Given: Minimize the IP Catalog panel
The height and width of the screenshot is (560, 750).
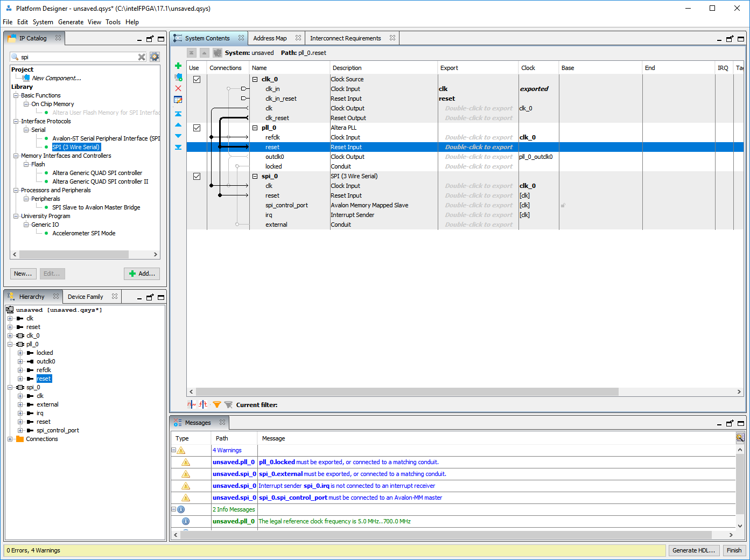Looking at the screenshot, I should [139, 39].
